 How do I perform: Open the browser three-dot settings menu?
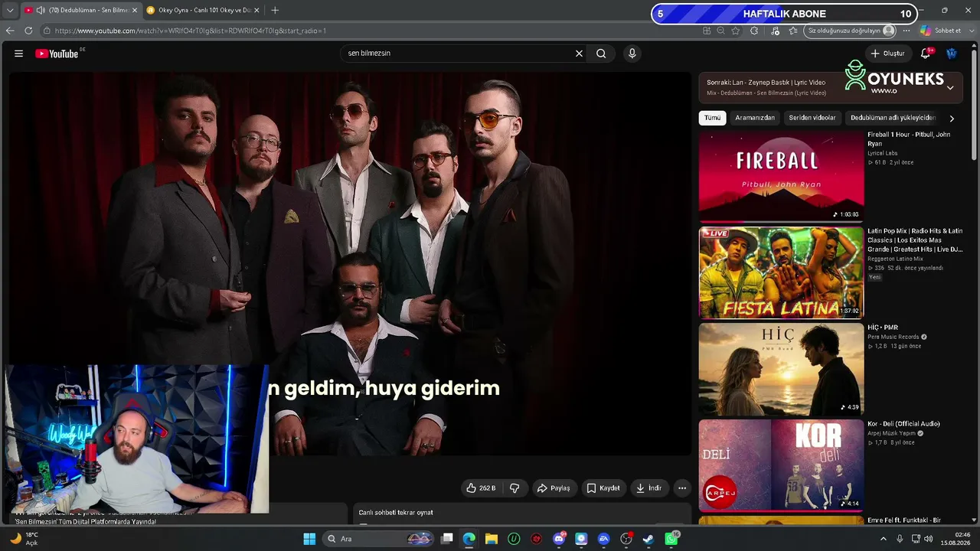906,31
